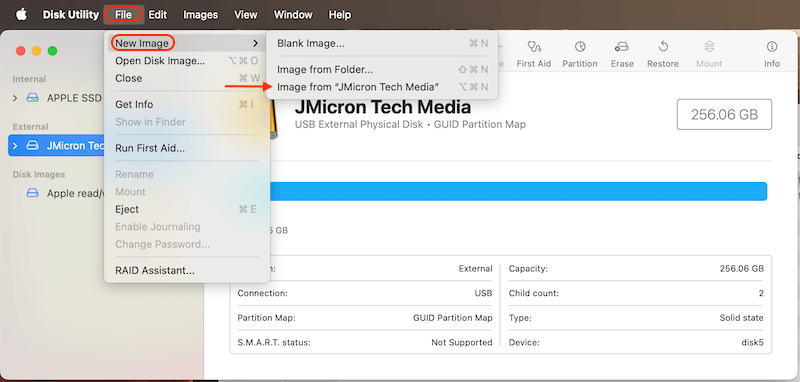This screenshot has height=382, width=800.
Task: Select Image from Folder… submenu item
Action: click(382, 69)
